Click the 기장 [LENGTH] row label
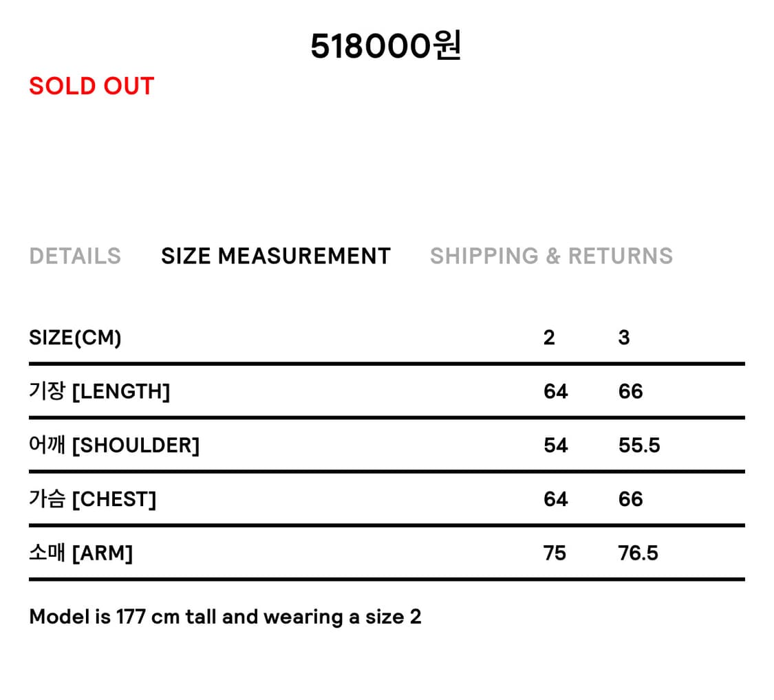This screenshot has width=774, height=700. 99,391
